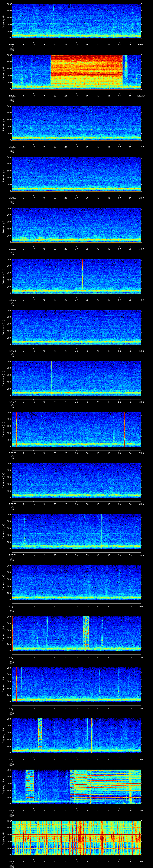Select the spectrogram starting at 12:09:00
Image resolution: width=153 pixels, height=868 pixels.
77,582
